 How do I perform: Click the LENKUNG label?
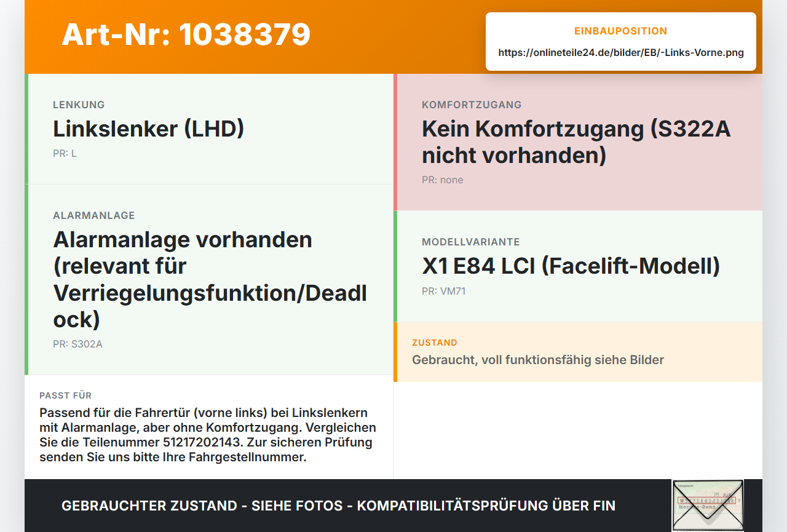pos(79,105)
